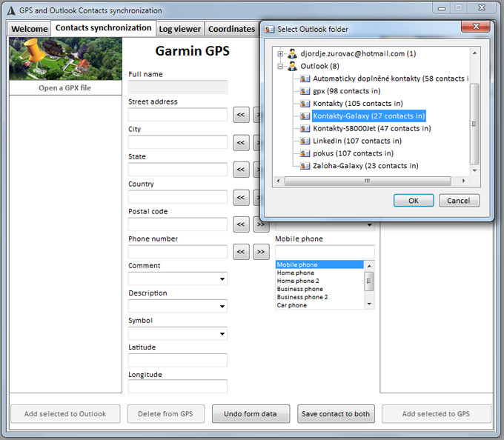Click the folder tree horizontal scrollbar thumb
This screenshot has height=440, width=504.
368,181
